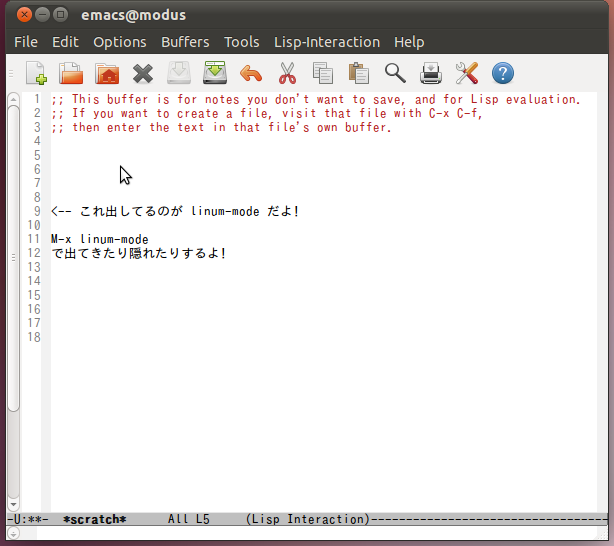
Task: Open the Tools menu
Action: coord(242,42)
